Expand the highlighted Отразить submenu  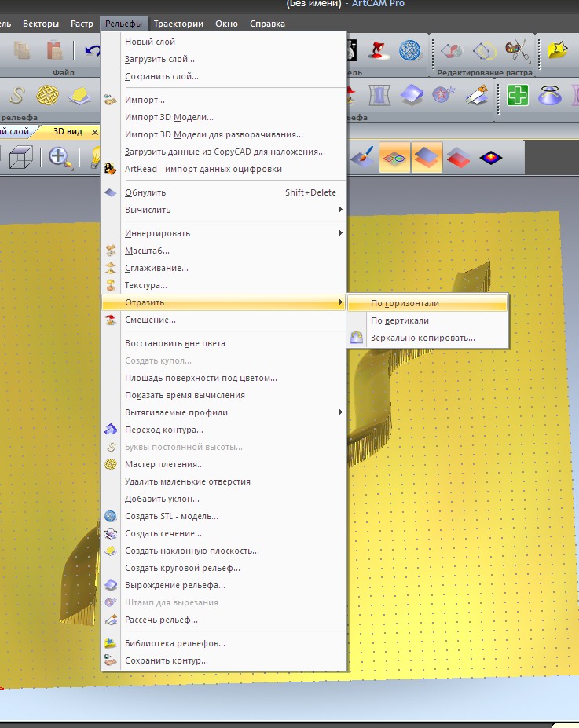(224, 302)
